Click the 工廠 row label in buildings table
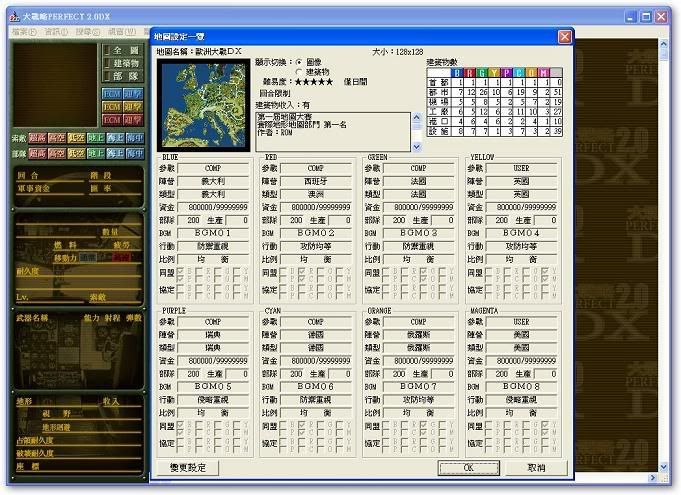 439,112
